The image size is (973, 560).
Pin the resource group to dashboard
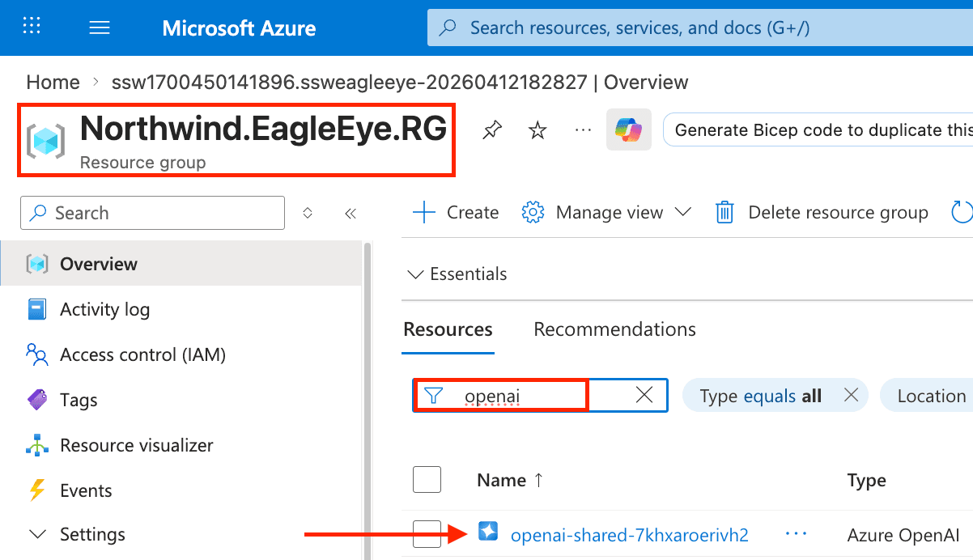click(x=491, y=129)
